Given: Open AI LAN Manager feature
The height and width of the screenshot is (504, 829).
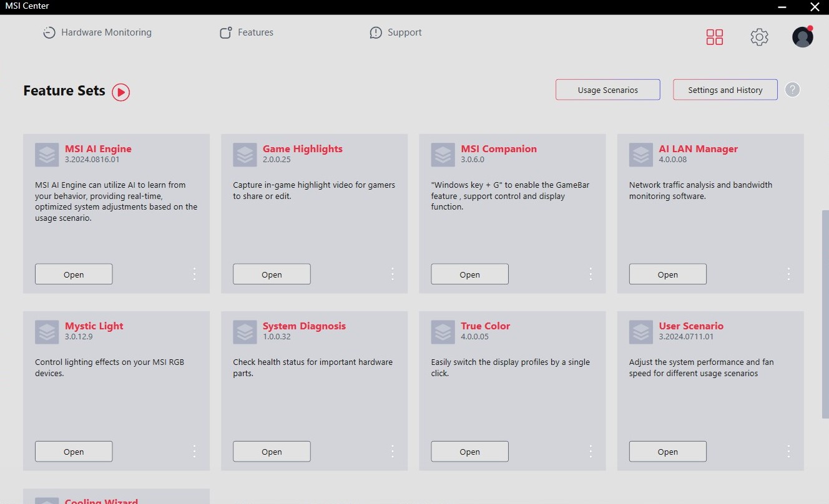Looking at the screenshot, I should click(667, 274).
